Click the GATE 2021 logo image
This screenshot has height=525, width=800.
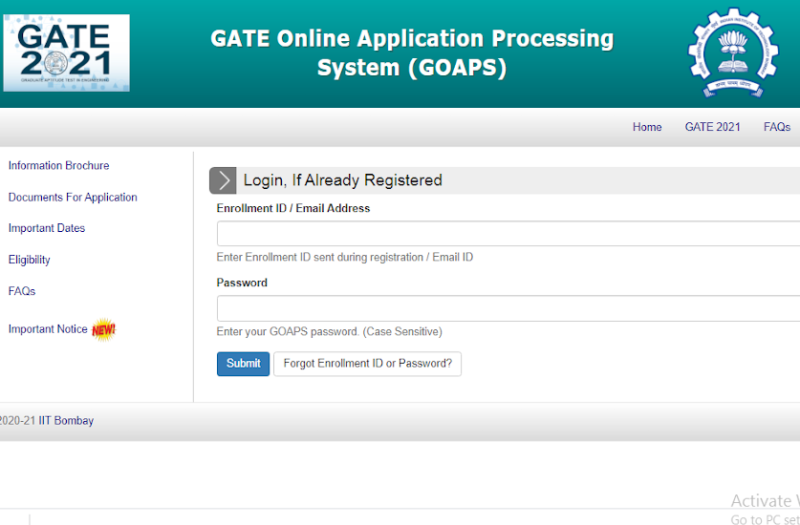66,52
